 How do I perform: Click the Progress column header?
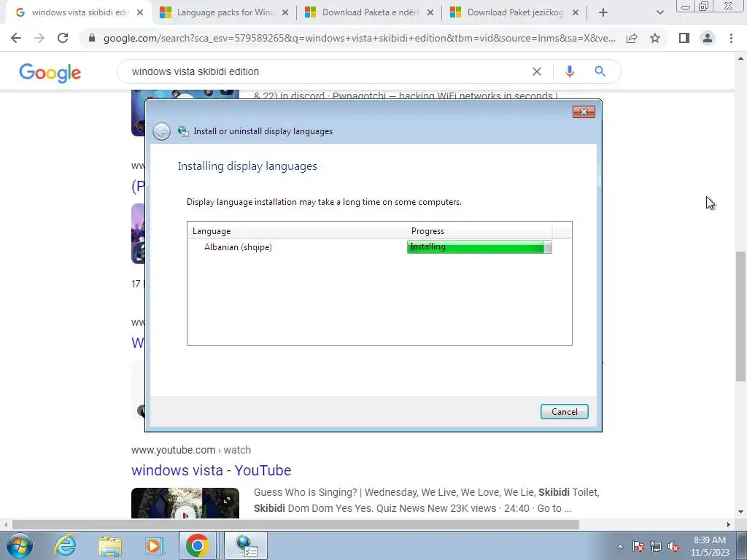(x=480, y=231)
